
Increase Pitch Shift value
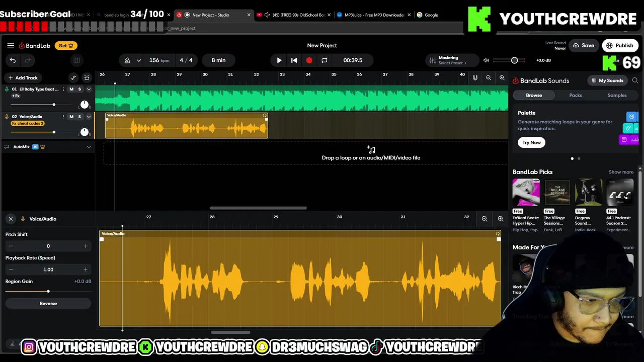[x=85, y=246]
